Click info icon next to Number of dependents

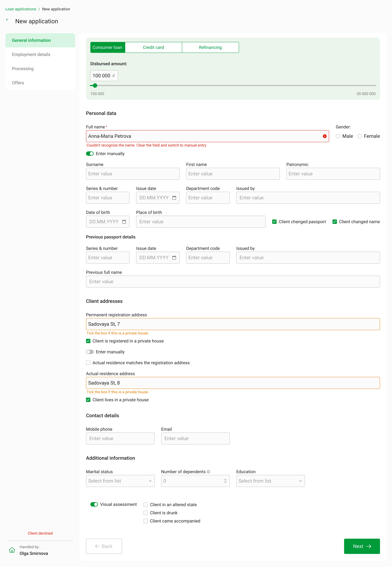tap(208, 472)
